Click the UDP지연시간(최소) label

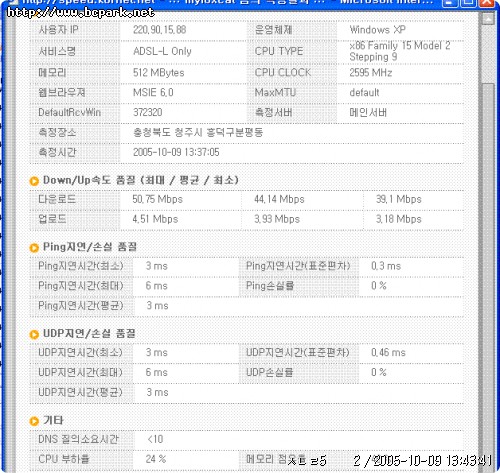[80, 353]
